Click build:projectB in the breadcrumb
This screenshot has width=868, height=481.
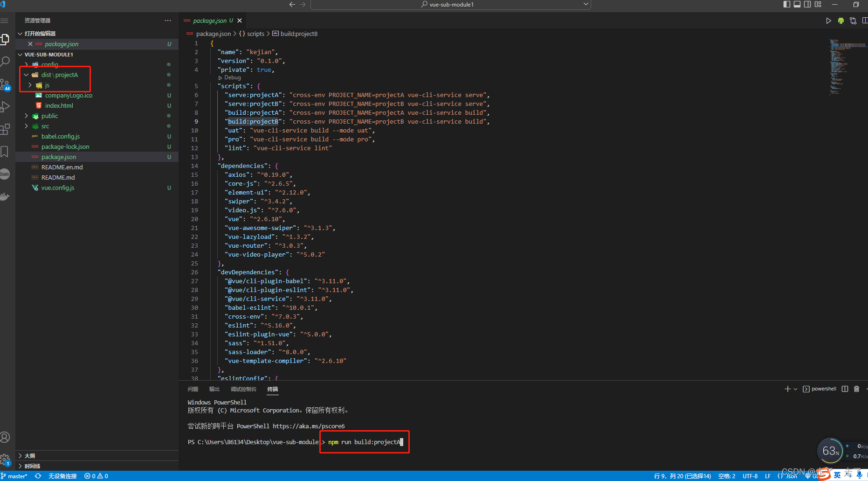click(295, 34)
